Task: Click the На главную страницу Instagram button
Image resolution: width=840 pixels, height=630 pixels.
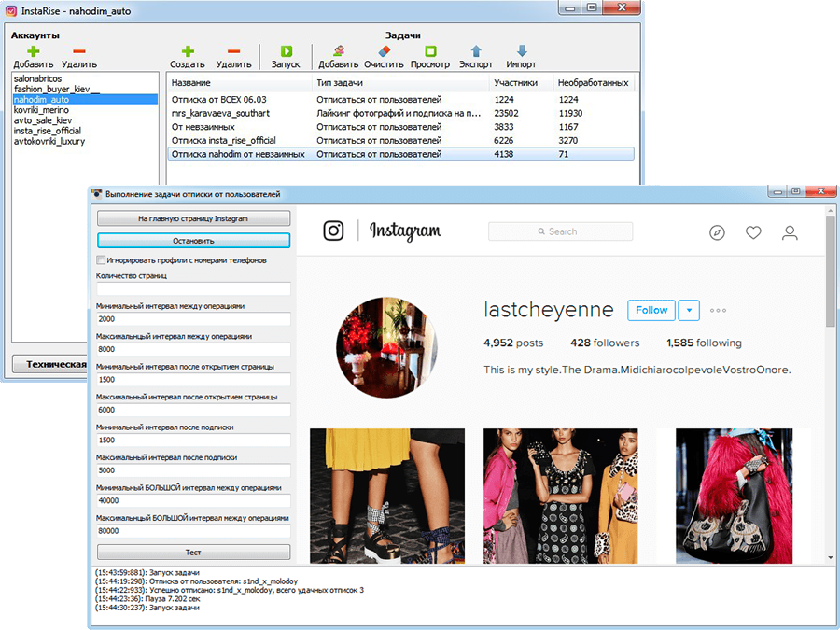Action: click(193, 218)
